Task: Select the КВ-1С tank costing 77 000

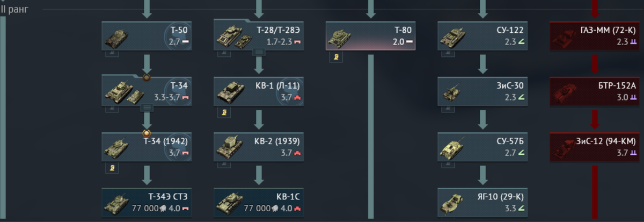Action: pos(259,202)
